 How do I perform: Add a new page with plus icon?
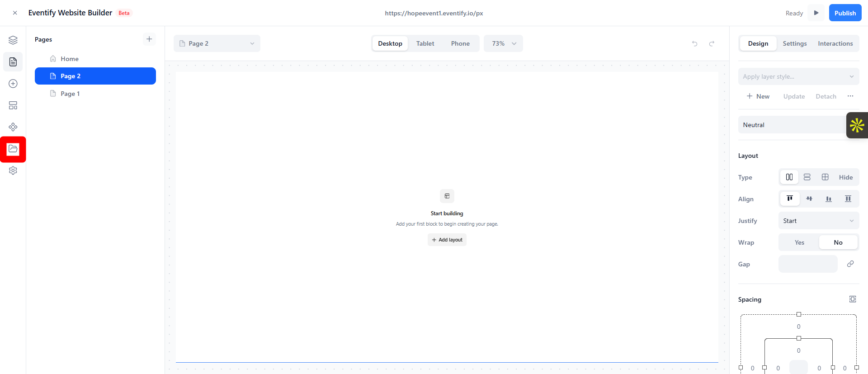(x=149, y=39)
